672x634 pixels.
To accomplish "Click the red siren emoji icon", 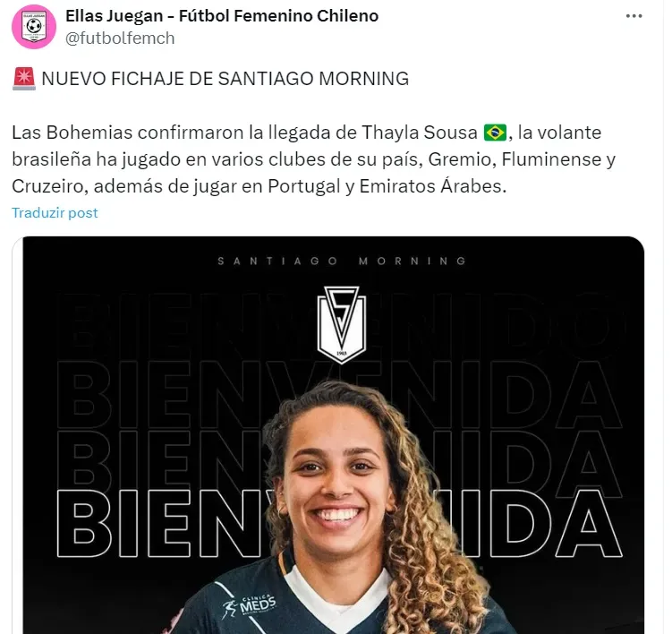I will (x=24, y=79).
